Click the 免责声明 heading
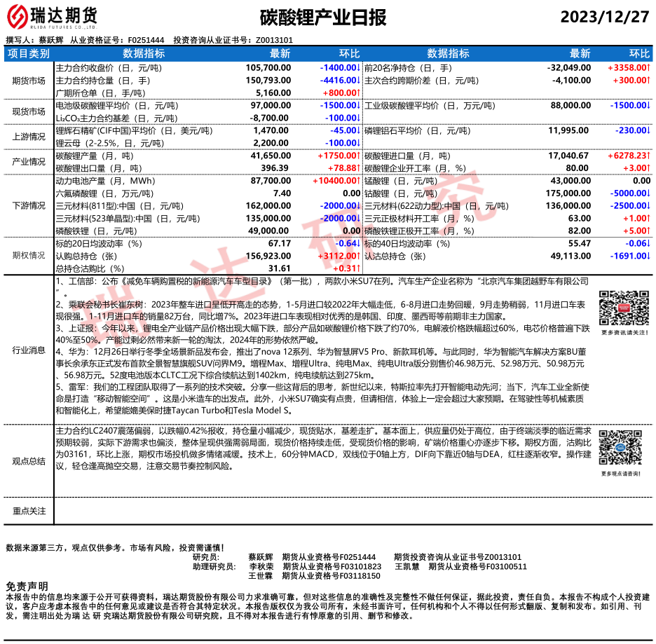The image size is (656, 644). coord(27,586)
